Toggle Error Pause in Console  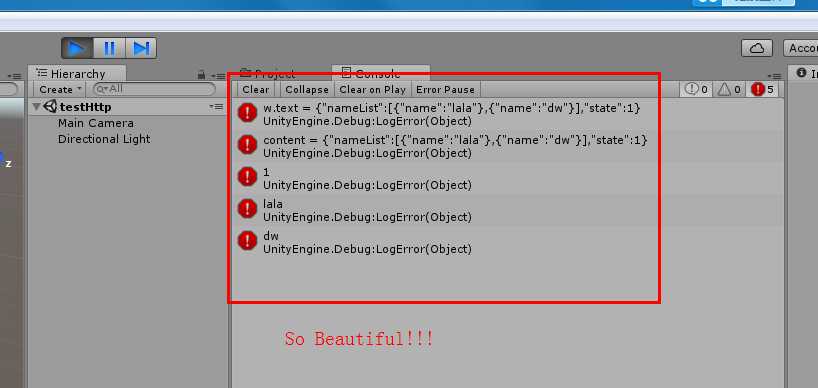[x=446, y=90]
